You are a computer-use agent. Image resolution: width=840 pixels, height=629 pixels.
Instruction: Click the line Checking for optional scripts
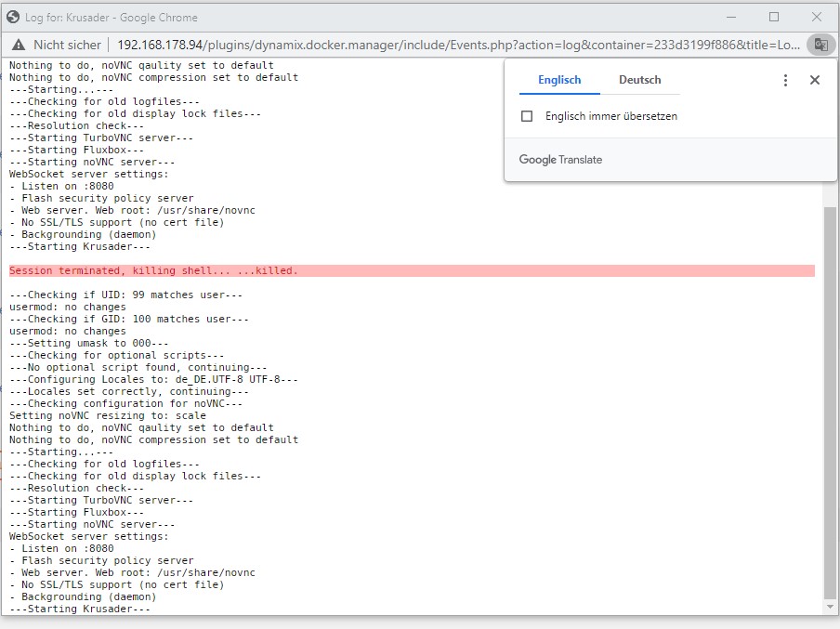tap(117, 355)
